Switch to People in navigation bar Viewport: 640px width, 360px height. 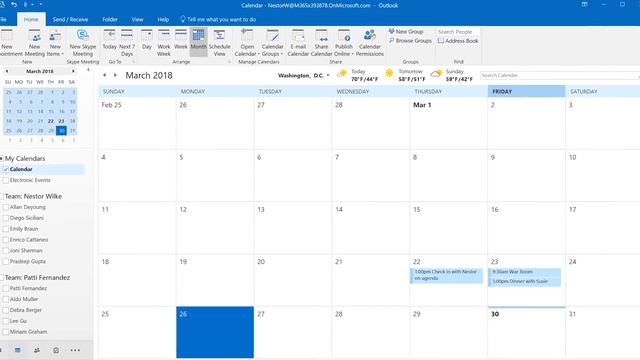(37, 350)
